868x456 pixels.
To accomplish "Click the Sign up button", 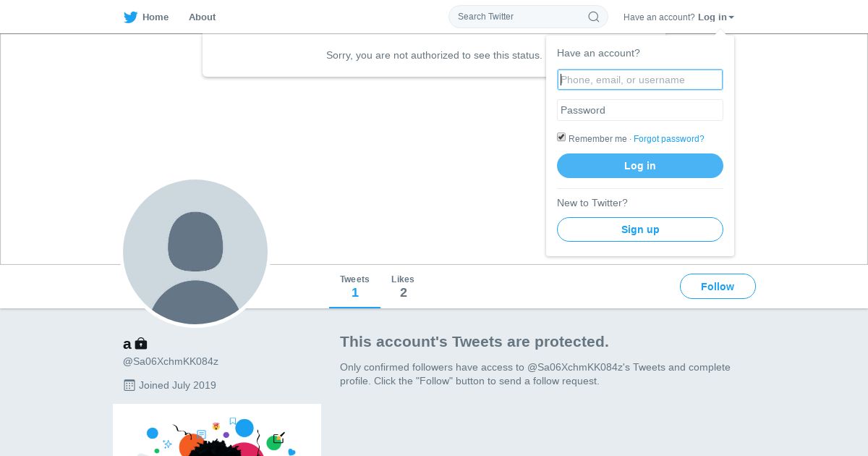I will tap(640, 229).
